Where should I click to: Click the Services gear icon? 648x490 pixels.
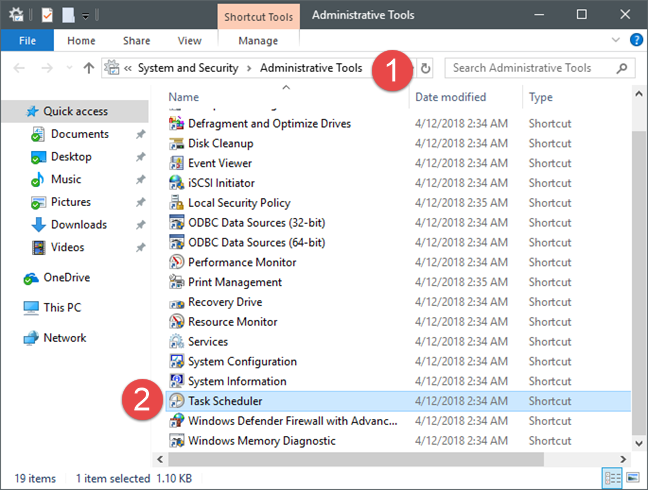coord(176,341)
